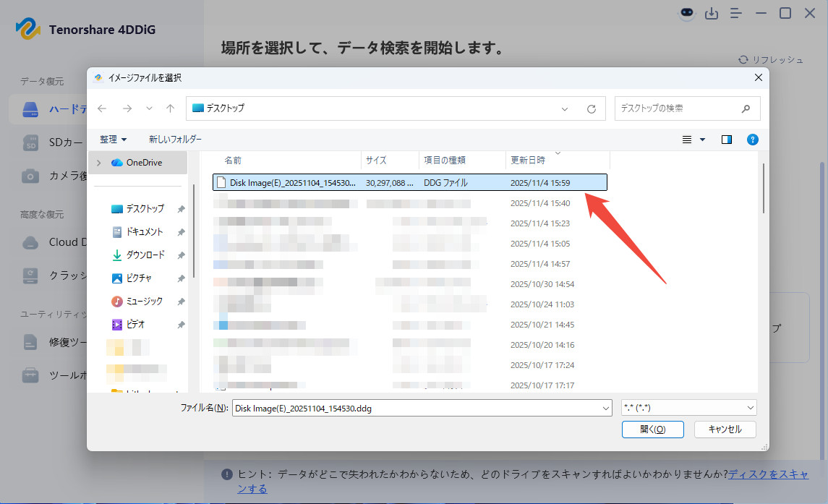
Task: Select Disk Image(E)_20251104_154530 file row
Action: (410, 183)
